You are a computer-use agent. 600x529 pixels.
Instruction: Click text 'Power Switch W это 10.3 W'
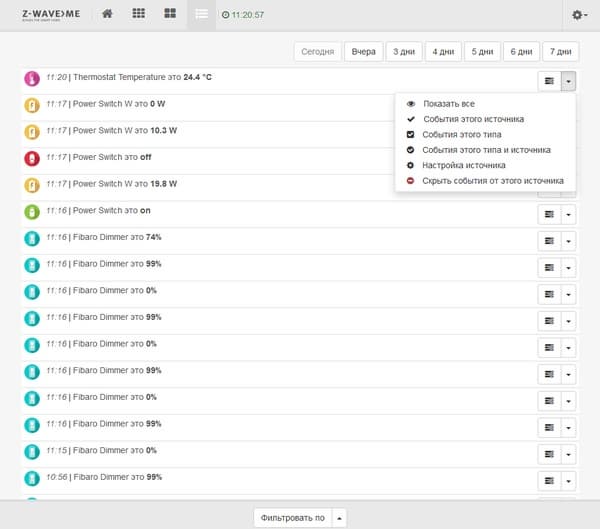pos(125,131)
